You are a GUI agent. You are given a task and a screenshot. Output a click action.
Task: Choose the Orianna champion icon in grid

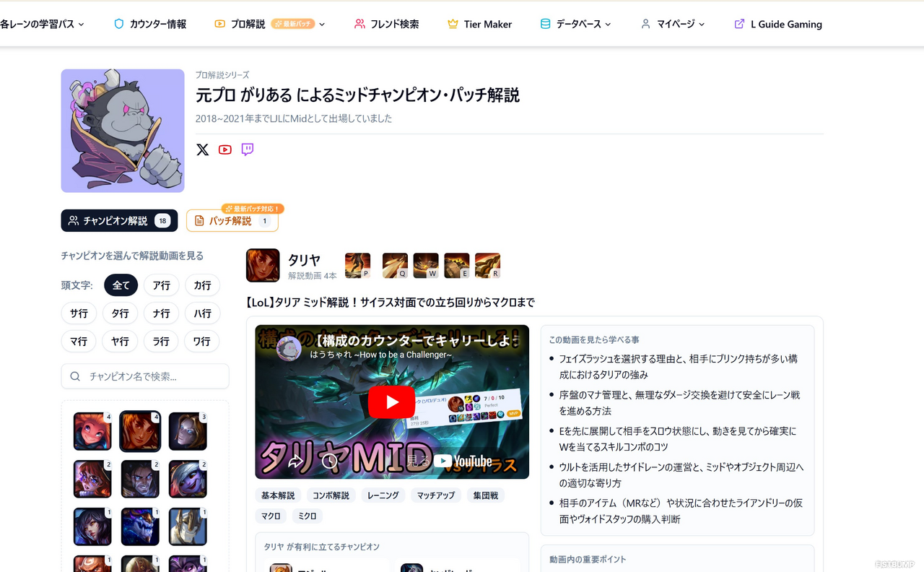click(188, 431)
